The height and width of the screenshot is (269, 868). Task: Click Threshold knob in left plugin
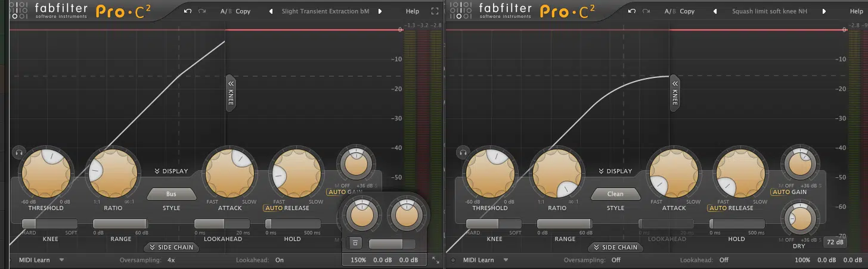coord(46,173)
